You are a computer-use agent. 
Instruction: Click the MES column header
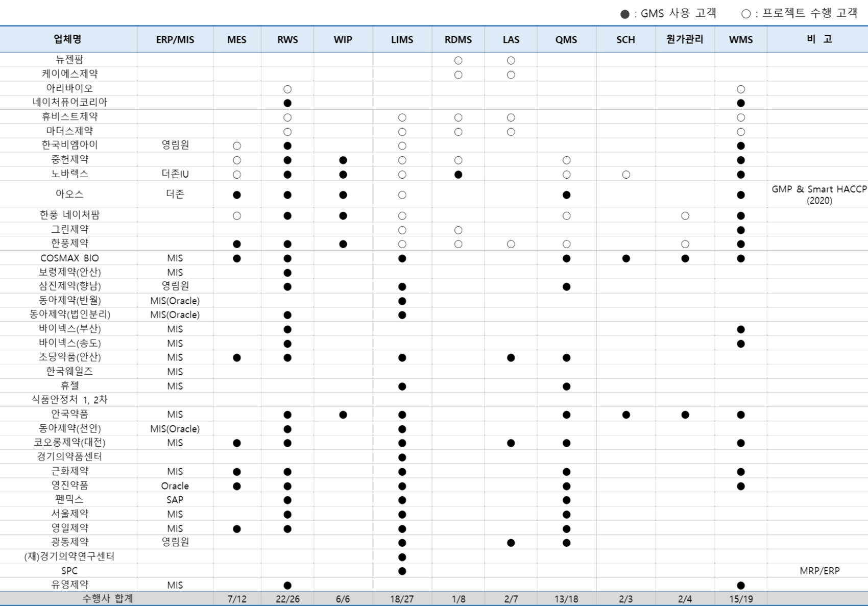pos(237,40)
